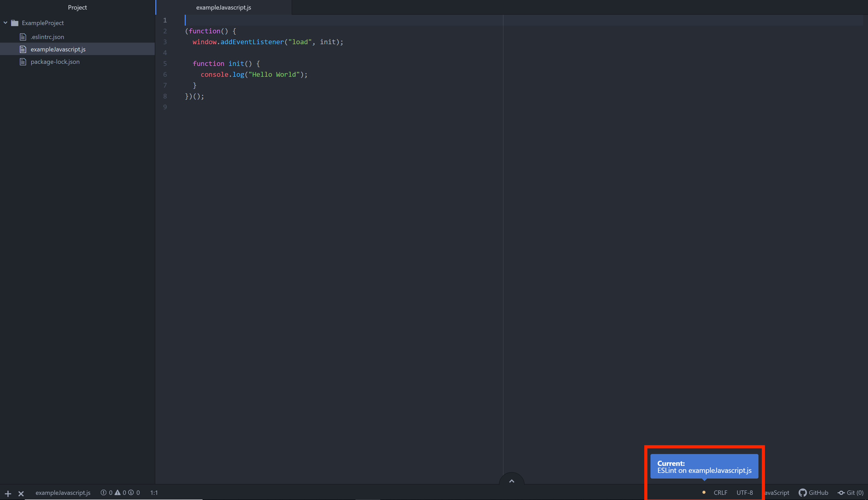This screenshot has height=500, width=868.
Task: Select the exampleJavascript.js editor tab
Action: coord(223,7)
